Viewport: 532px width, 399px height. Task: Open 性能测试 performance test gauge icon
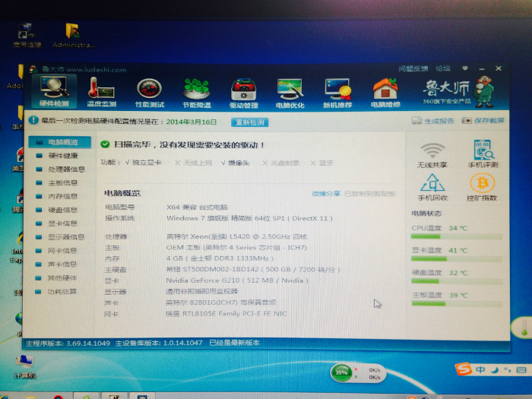[x=149, y=90]
